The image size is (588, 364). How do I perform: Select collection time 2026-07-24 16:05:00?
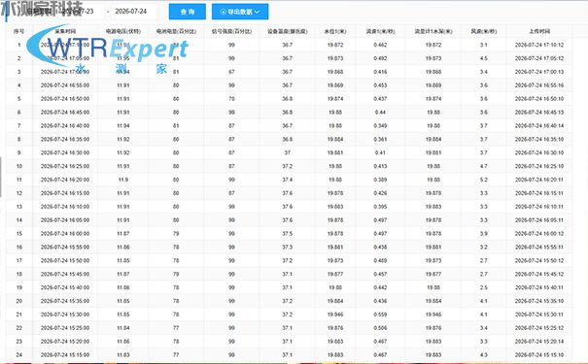pos(65,220)
